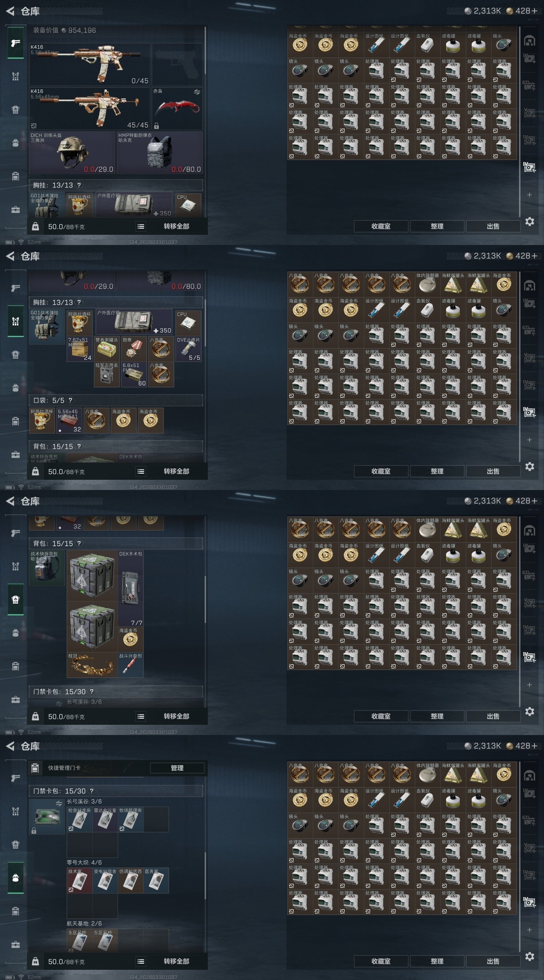Select the highlighted pistol weapons tab

pyautogui.click(x=16, y=43)
